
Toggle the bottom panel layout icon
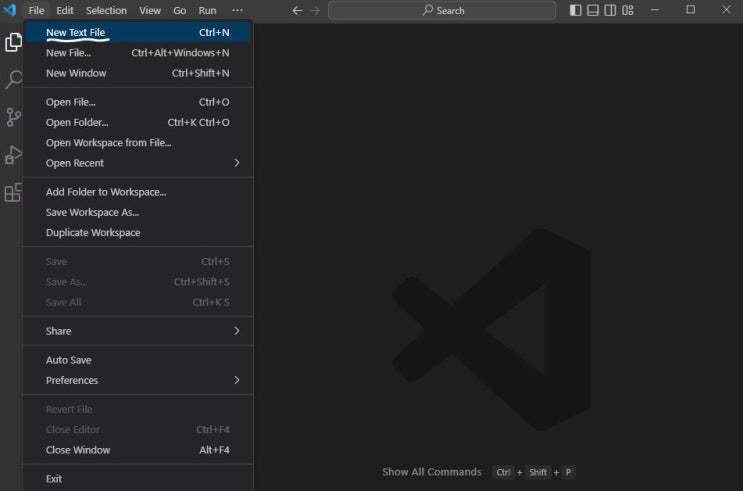click(x=593, y=10)
